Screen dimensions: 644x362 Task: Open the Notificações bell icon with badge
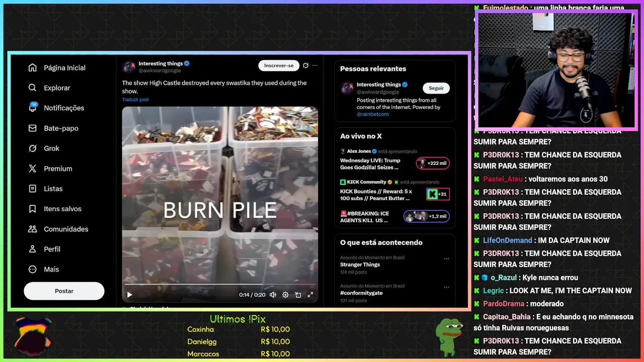pos(33,107)
